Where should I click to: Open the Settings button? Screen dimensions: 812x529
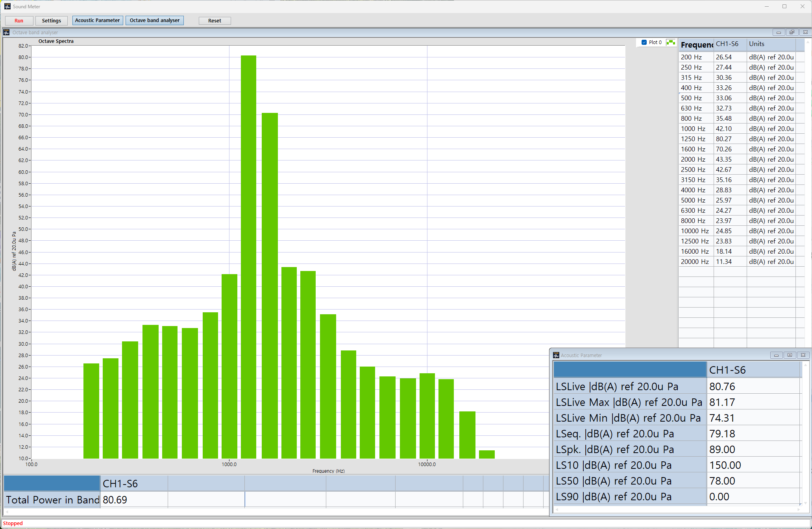click(x=52, y=21)
